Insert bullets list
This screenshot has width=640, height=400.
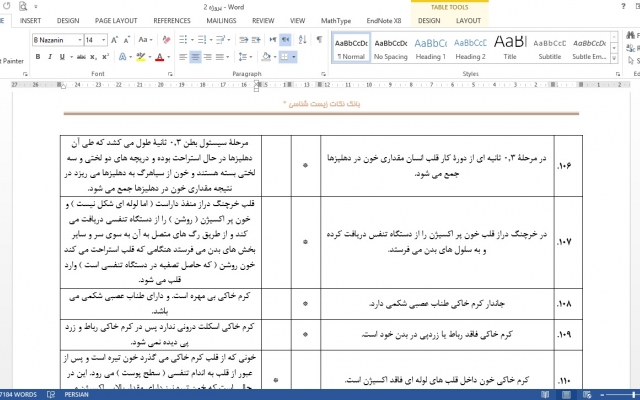pyautogui.click(x=183, y=40)
